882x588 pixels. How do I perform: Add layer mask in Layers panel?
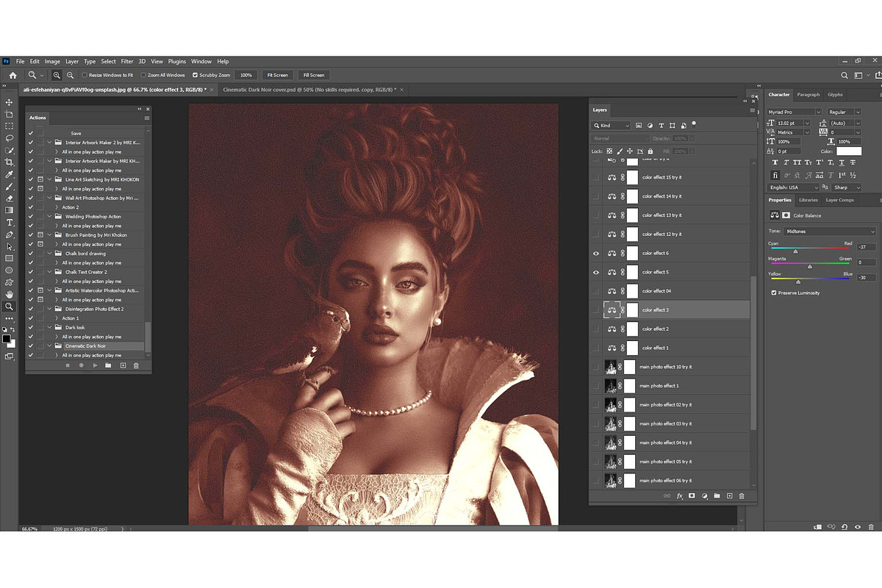692,496
